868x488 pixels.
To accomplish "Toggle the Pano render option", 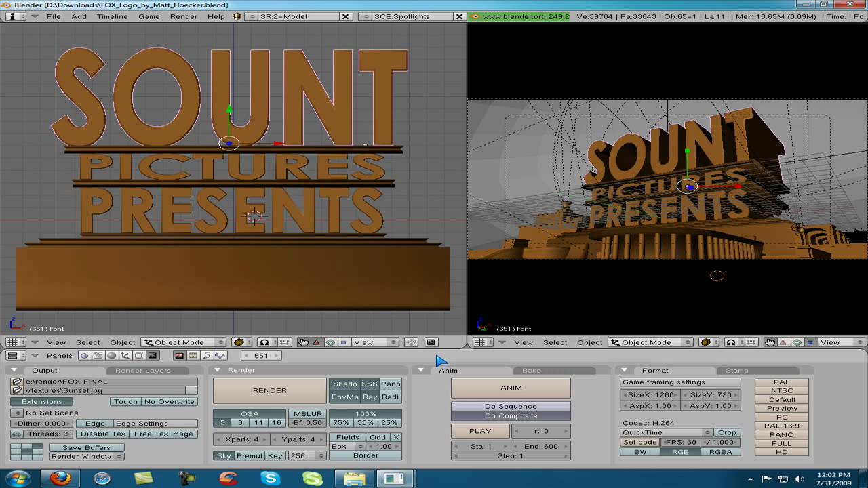I will point(391,384).
